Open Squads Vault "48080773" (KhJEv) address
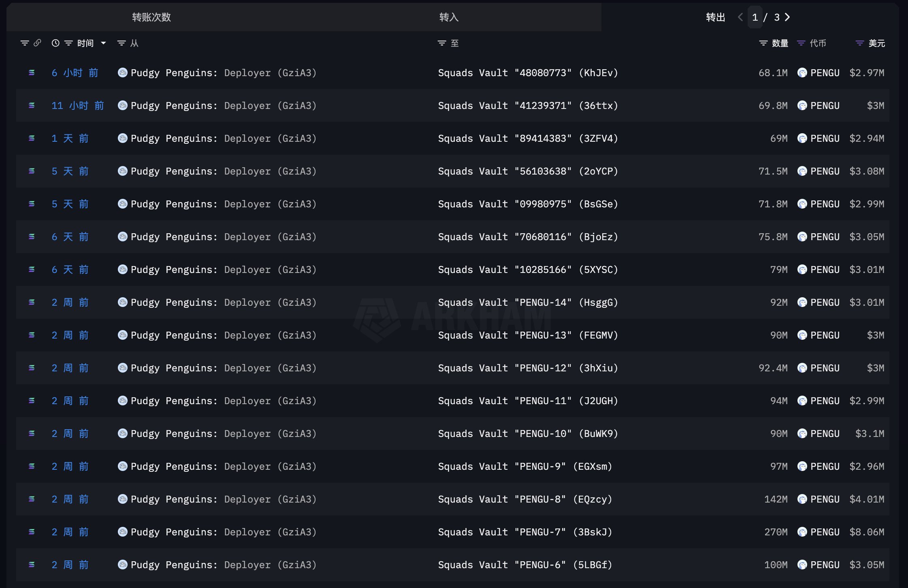This screenshot has width=908, height=588. (x=528, y=73)
